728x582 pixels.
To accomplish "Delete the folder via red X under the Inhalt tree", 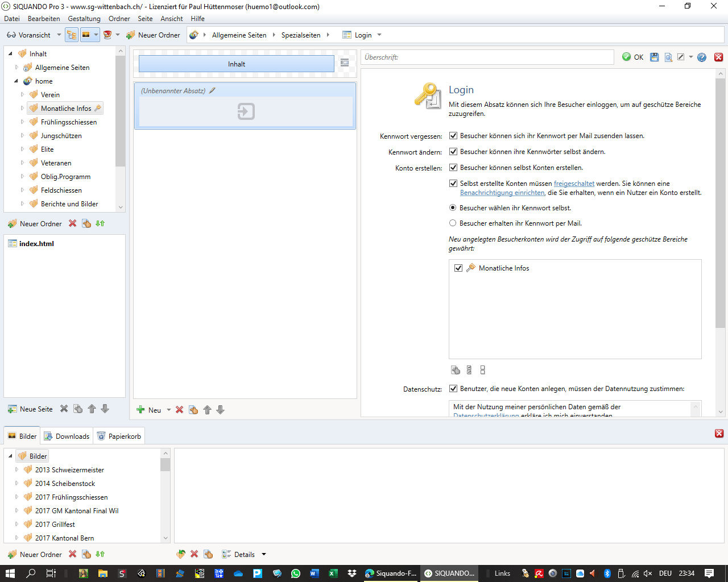I will tap(72, 223).
